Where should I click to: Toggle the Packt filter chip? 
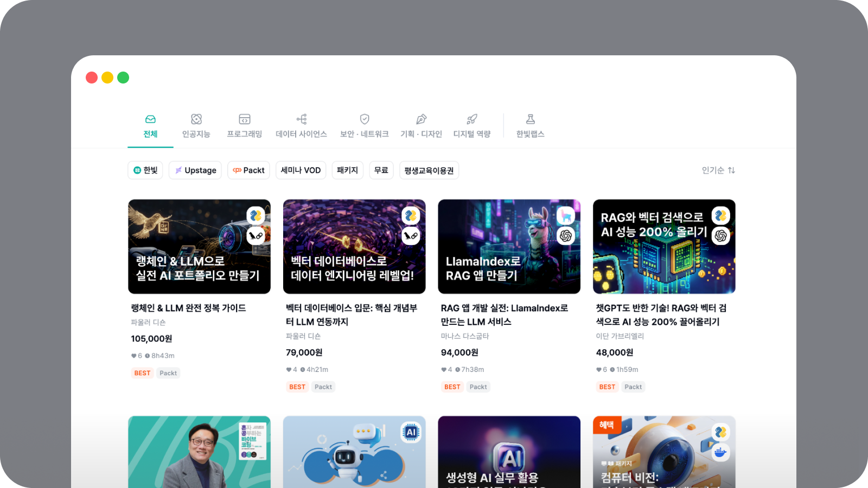pos(248,170)
